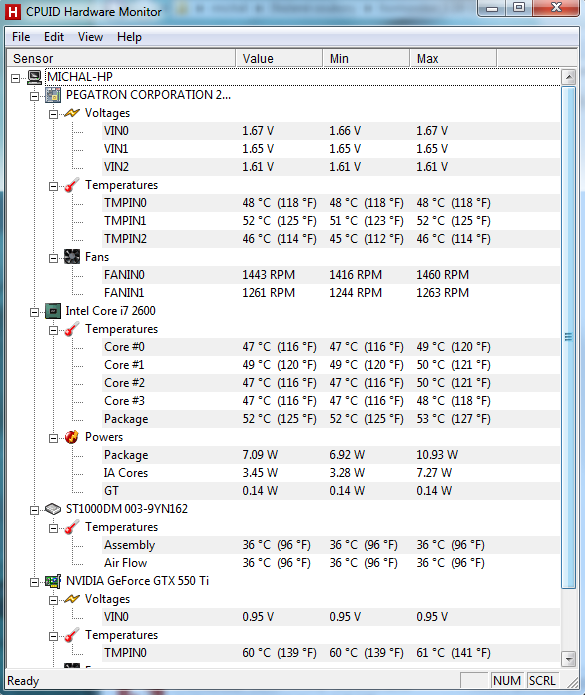This screenshot has width=585, height=695.
Task: Select the Air Flow temperature row
Action: click(x=330, y=563)
